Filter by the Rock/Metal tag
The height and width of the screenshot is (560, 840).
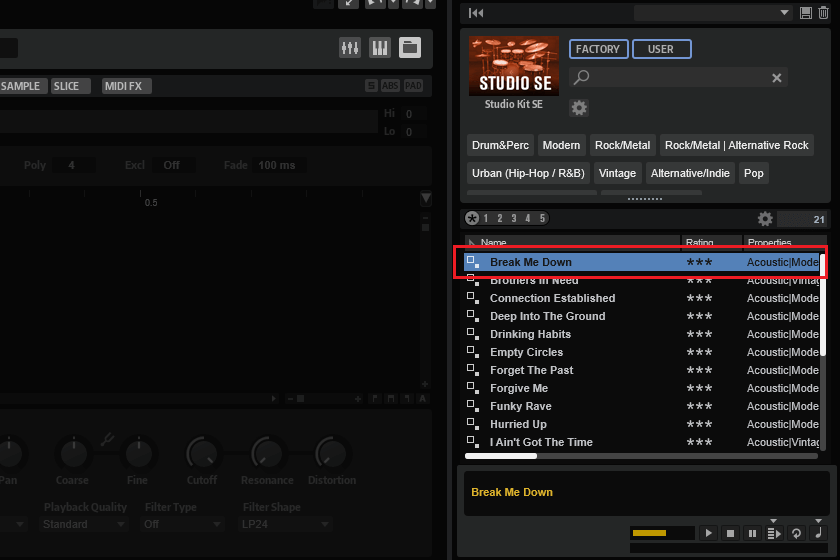coord(622,145)
